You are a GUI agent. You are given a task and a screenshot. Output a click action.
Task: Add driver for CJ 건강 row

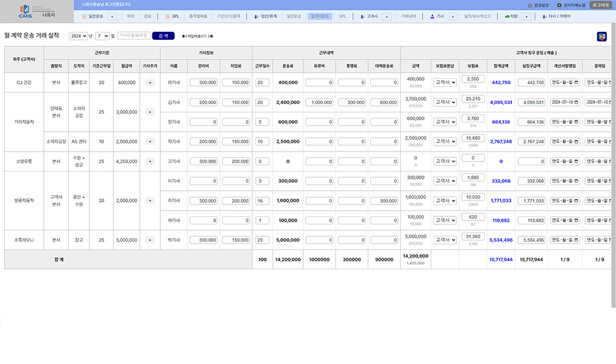(x=150, y=83)
